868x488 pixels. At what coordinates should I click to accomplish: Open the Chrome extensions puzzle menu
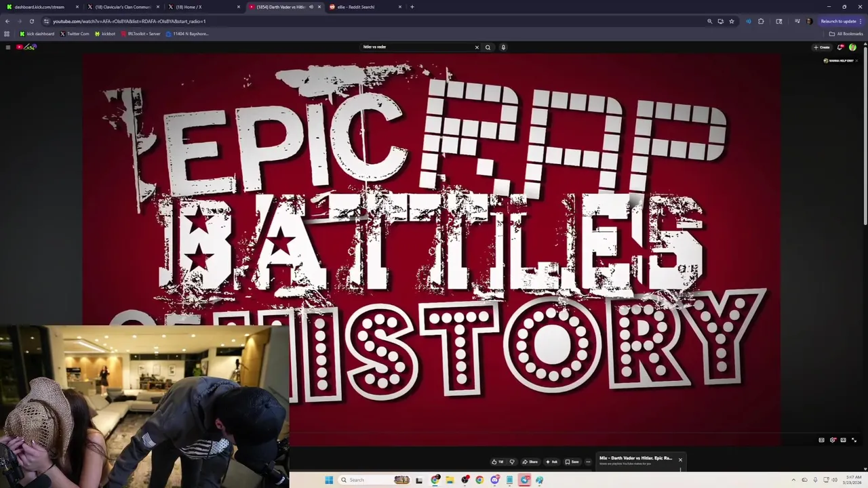(x=761, y=21)
